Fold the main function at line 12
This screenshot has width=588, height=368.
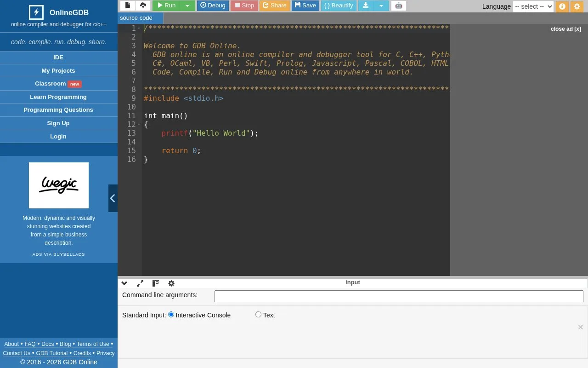pos(139,125)
